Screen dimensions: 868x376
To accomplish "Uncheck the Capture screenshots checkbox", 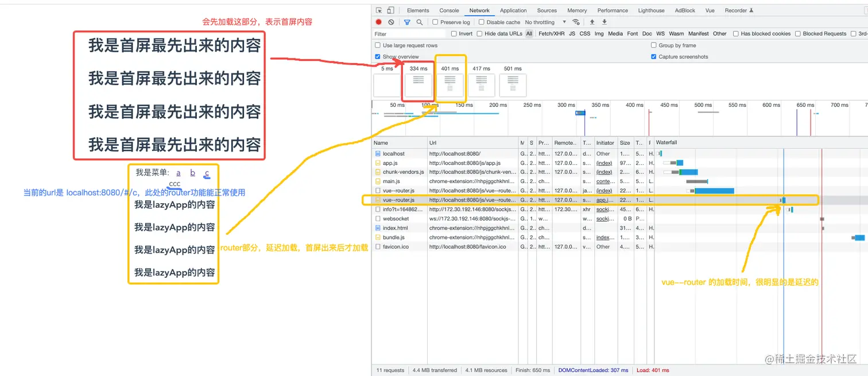I will (x=654, y=57).
